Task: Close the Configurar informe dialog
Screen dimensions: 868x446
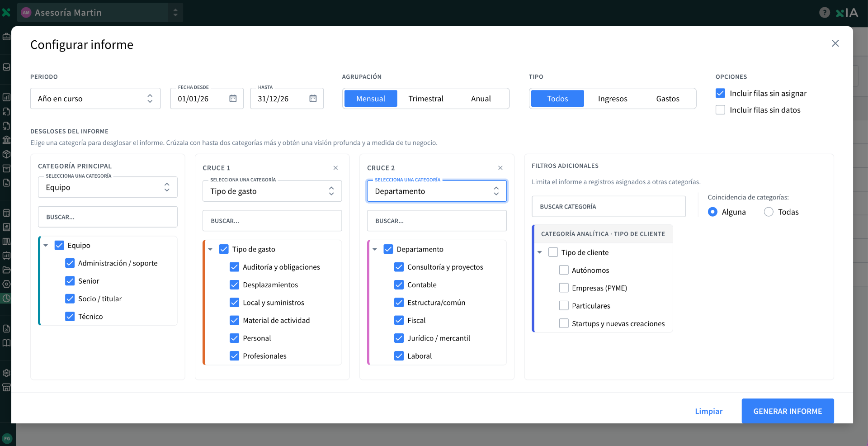Action: pyautogui.click(x=835, y=43)
